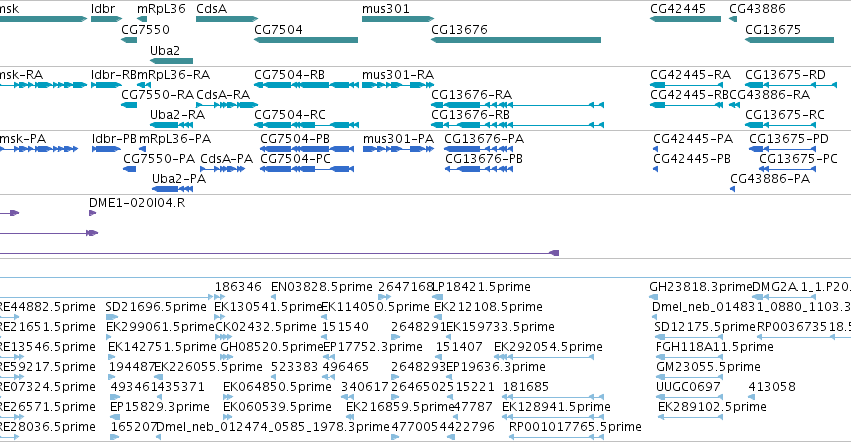Click the GH08520.5prime EST label
Viewport: 851px width, 442px height.
(272, 346)
